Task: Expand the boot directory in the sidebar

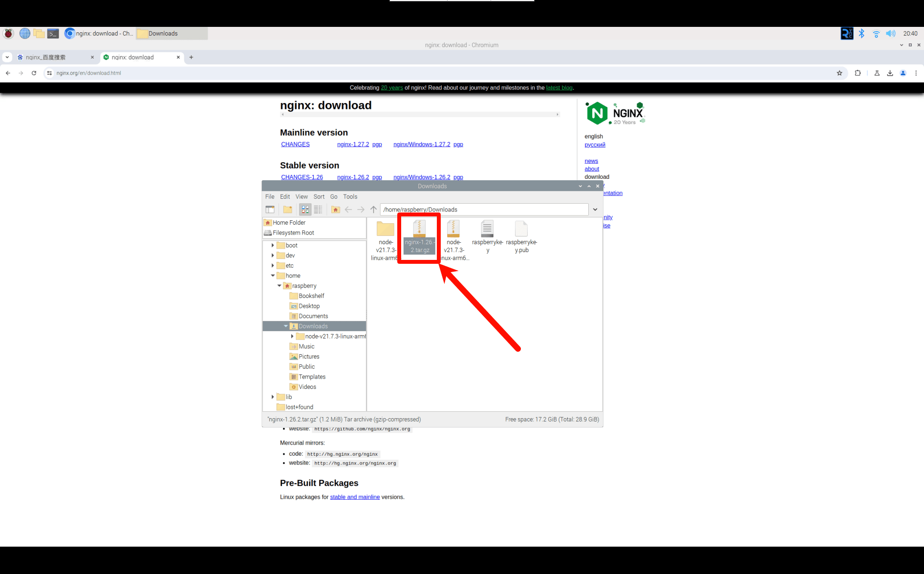Action: (273, 245)
